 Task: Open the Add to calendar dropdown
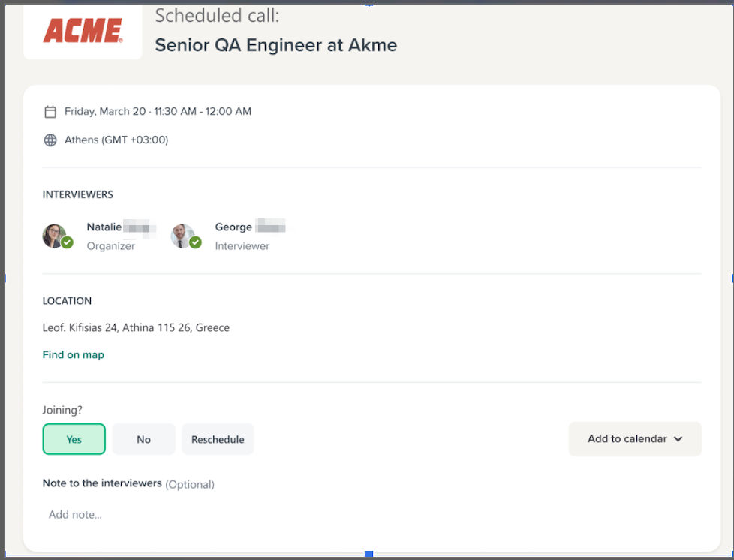click(x=627, y=439)
